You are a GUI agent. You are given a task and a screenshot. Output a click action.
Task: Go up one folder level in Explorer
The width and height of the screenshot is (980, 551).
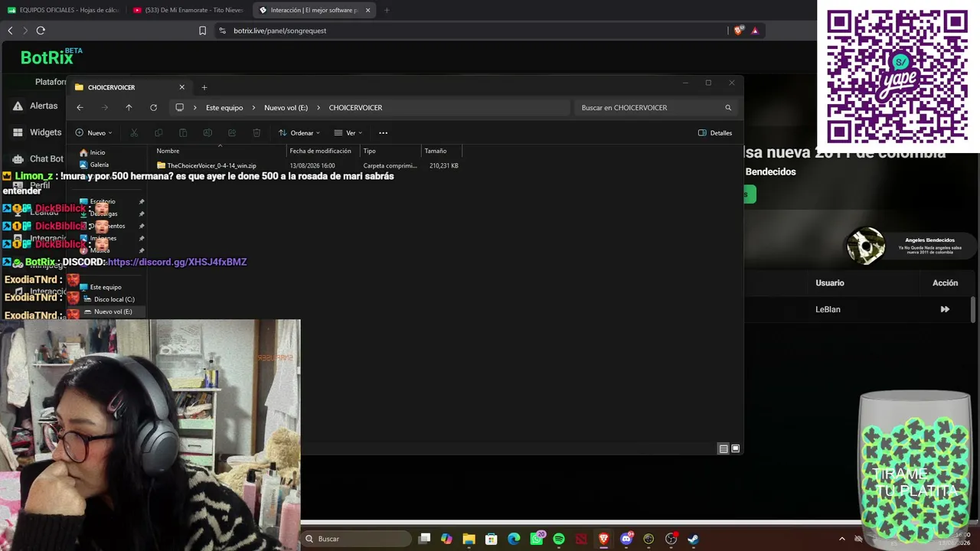[x=129, y=108]
